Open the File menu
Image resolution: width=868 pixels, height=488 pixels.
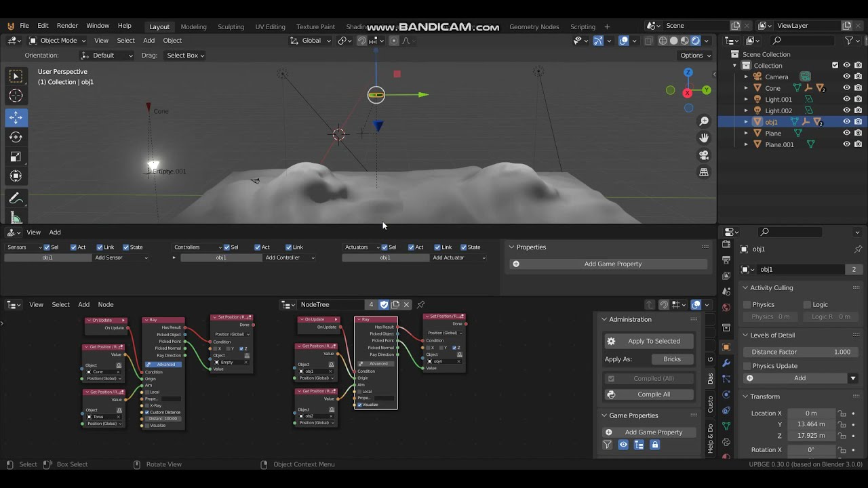tap(24, 26)
